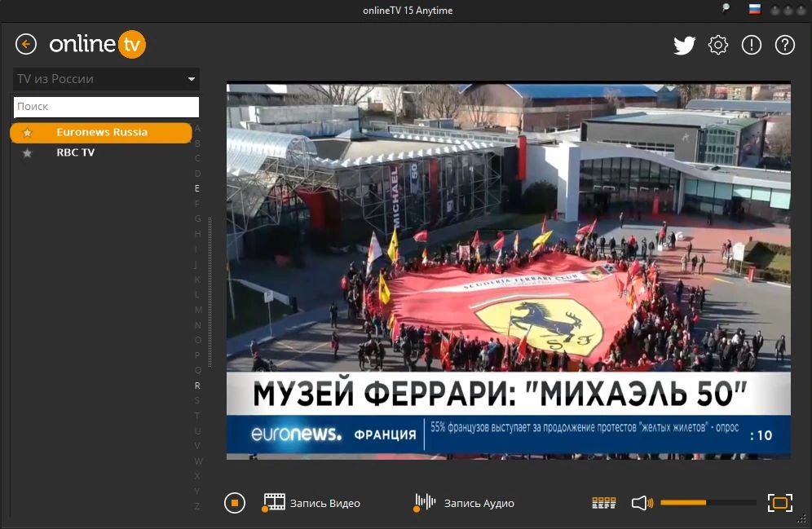Jump to letter S in alphabet index
Viewport: 812px width, 529px height.
tap(197, 401)
